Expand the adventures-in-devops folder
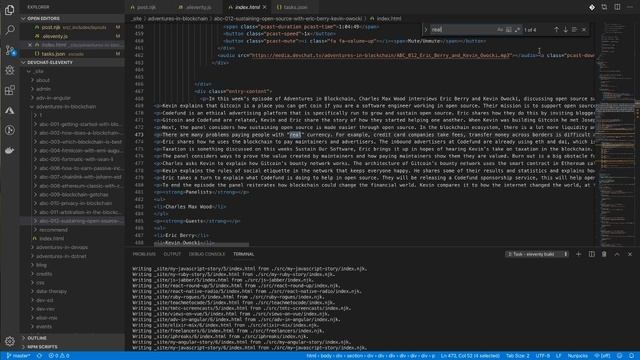640x360 pixels. 73,247
